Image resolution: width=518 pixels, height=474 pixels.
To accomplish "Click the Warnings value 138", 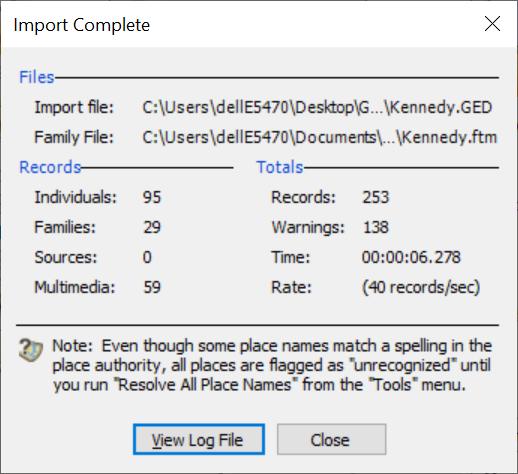I will pos(376,227).
